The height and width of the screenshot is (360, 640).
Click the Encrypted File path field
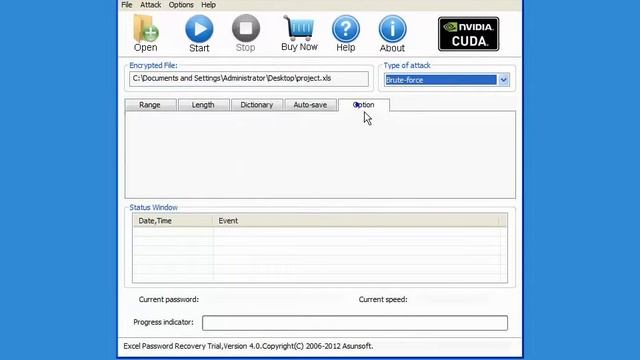[249, 78]
